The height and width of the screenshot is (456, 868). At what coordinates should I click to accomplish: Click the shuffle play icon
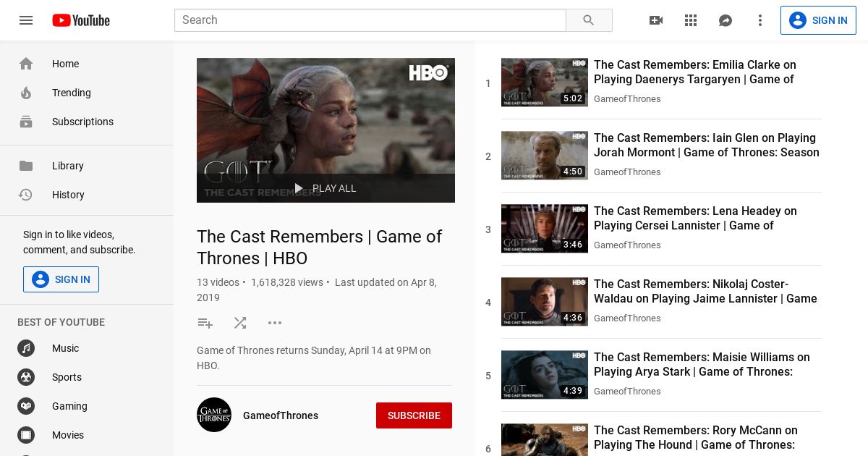click(x=240, y=323)
